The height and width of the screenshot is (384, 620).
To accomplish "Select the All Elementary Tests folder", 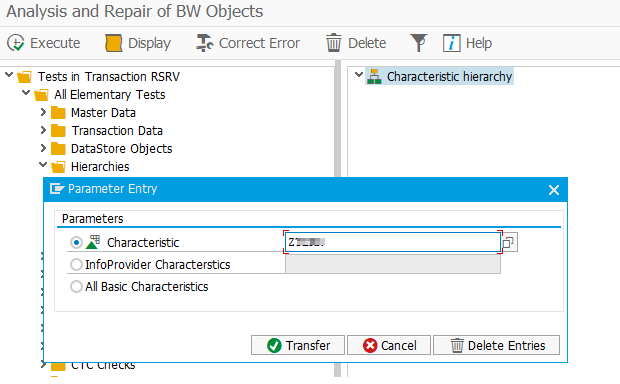I will tap(110, 95).
